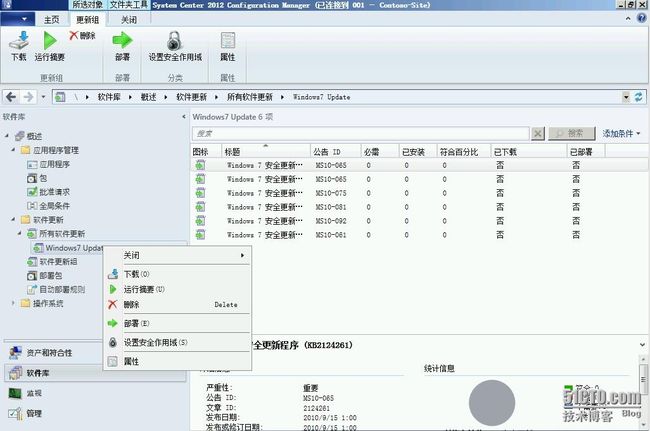Sort by the 符合百分比 column header
Image resolution: width=650 pixels, height=431 pixels.
pyautogui.click(x=463, y=152)
